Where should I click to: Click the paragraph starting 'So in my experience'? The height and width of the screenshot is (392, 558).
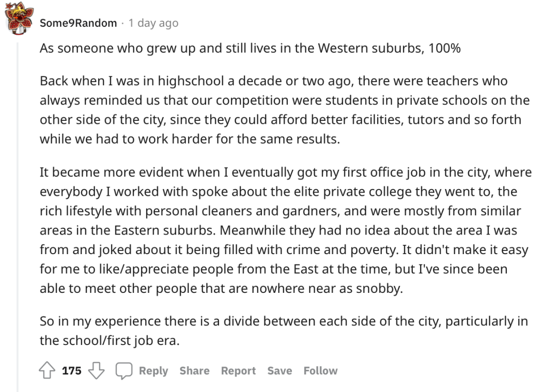point(284,331)
